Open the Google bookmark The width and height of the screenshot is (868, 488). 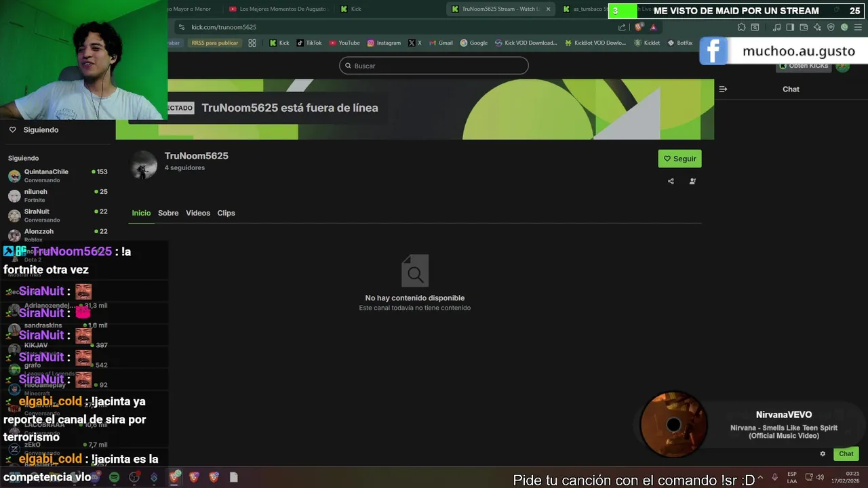click(474, 43)
